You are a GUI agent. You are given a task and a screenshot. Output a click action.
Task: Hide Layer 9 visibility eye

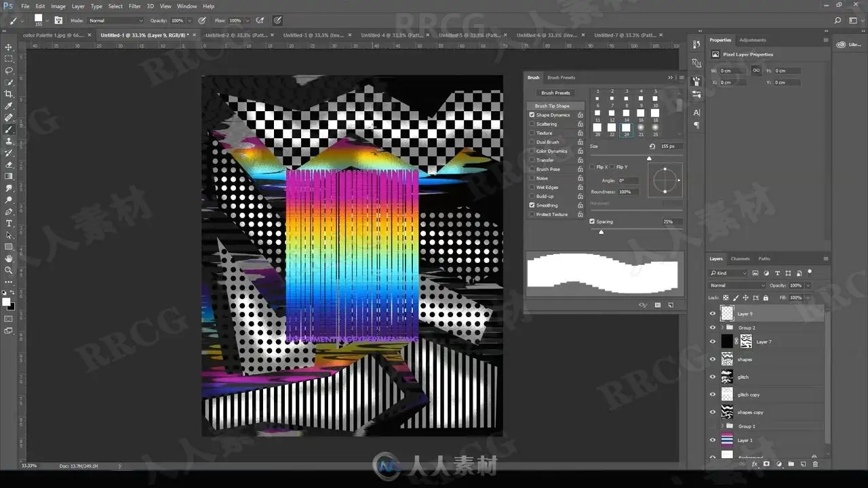[x=712, y=314]
